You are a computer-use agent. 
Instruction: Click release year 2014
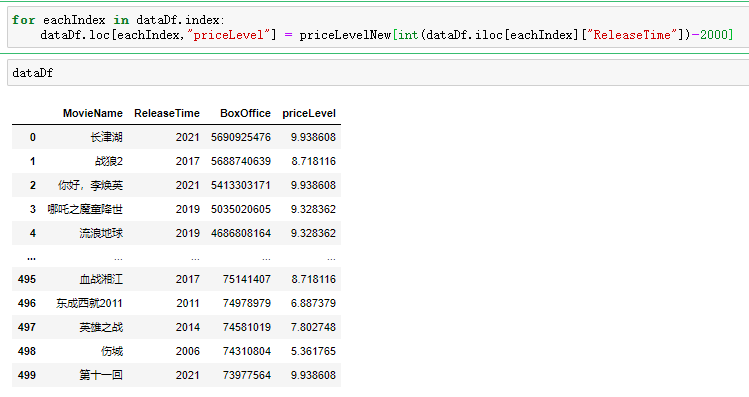tap(187, 327)
